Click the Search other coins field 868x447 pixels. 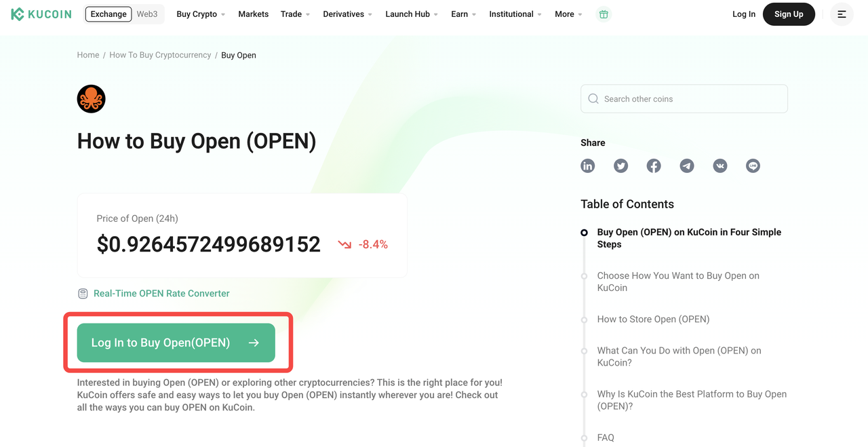(684, 99)
